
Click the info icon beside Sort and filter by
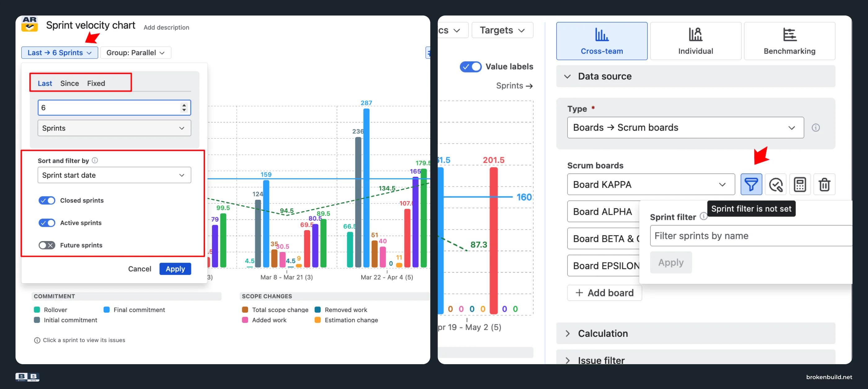point(95,160)
